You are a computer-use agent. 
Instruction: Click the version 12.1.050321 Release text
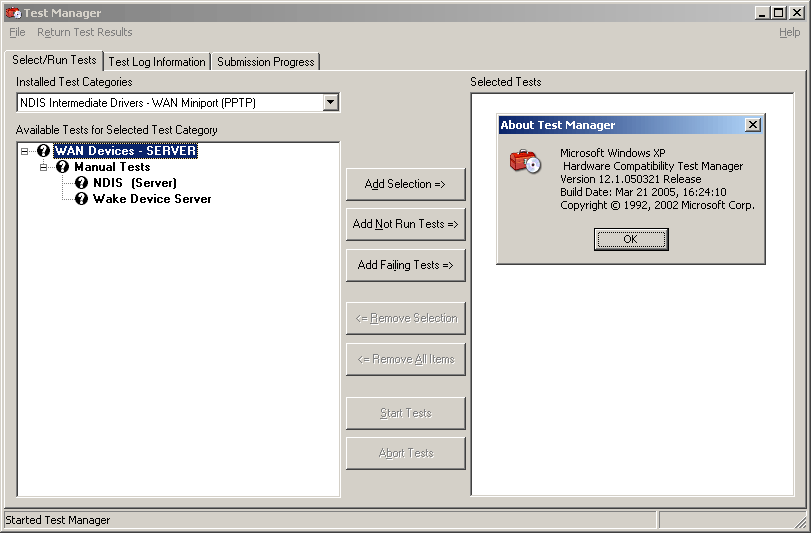coord(630,179)
